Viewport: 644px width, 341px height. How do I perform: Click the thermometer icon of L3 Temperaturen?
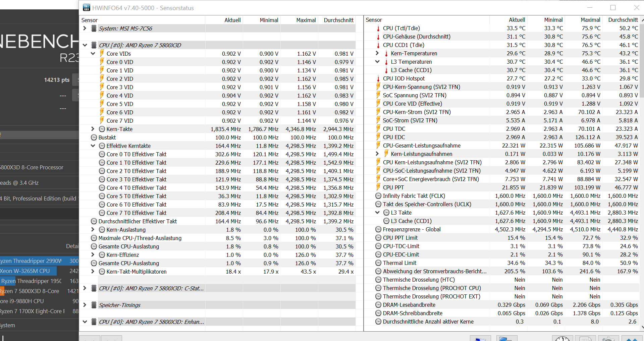click(386, 62)
